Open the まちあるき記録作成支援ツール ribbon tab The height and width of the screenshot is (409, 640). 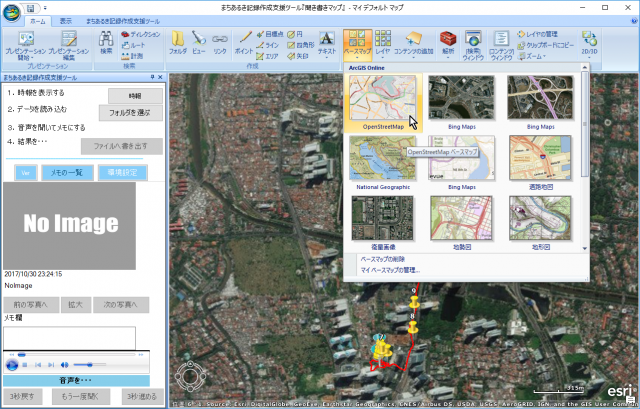point(123,21)
